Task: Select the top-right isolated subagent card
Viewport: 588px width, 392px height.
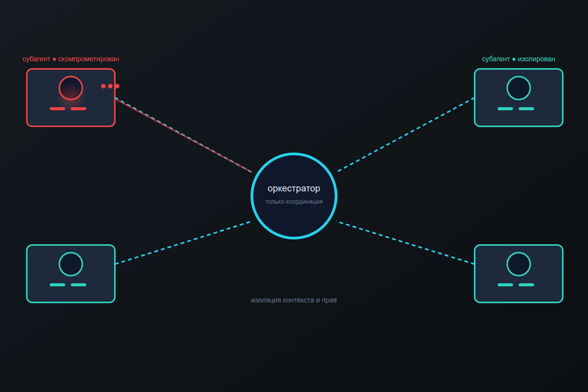Action: [519, 98]
